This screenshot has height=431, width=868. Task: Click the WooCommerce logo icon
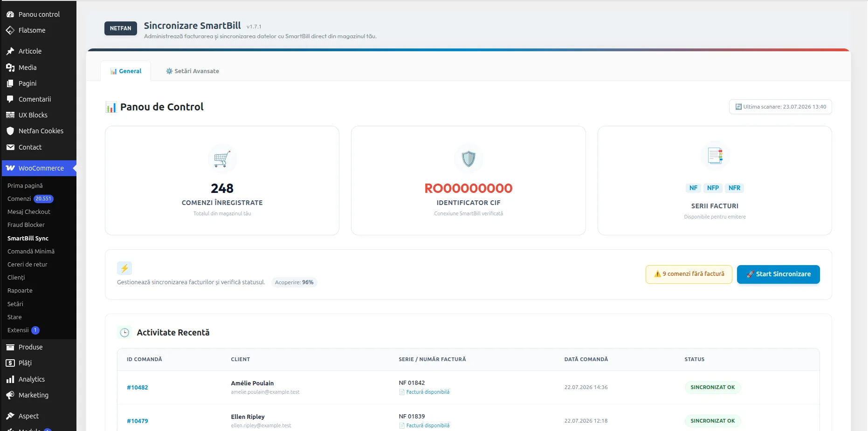(10, 168)
